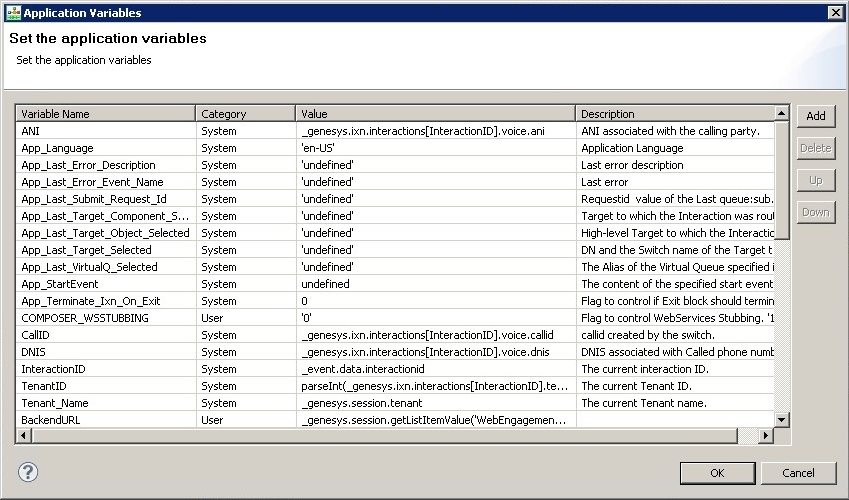Click the Description column header
Image resolution: width=849 pixels, height=500 pixels.
[x=670, y=114]
